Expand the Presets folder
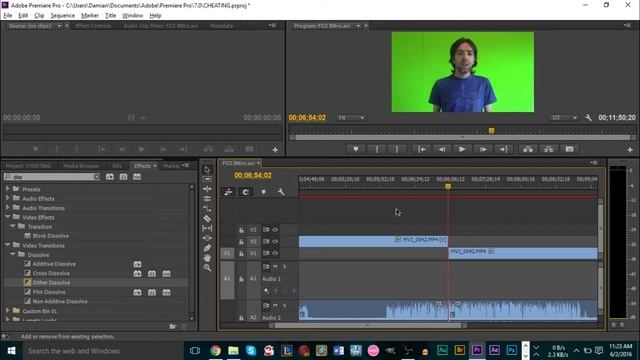640x360 pixels. coord(7,189)
